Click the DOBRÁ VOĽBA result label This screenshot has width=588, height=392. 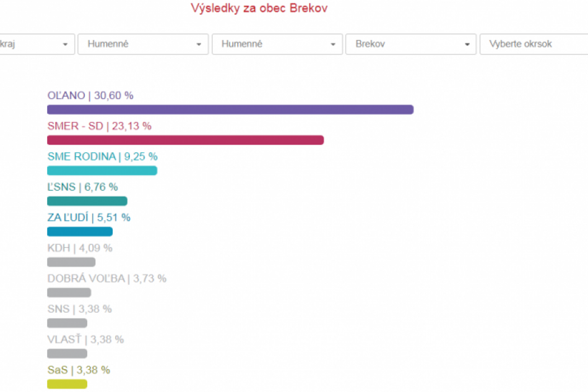(106, 278)
